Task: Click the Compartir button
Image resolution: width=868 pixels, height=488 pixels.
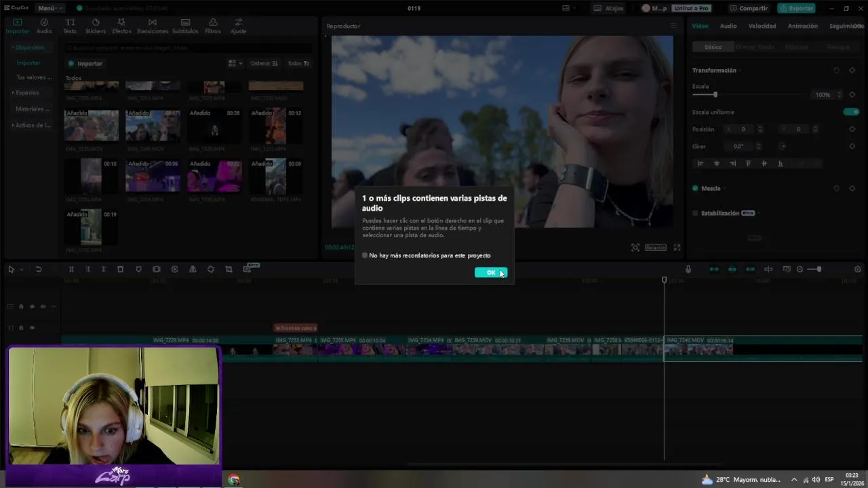Action: click(x=749, y=8)
